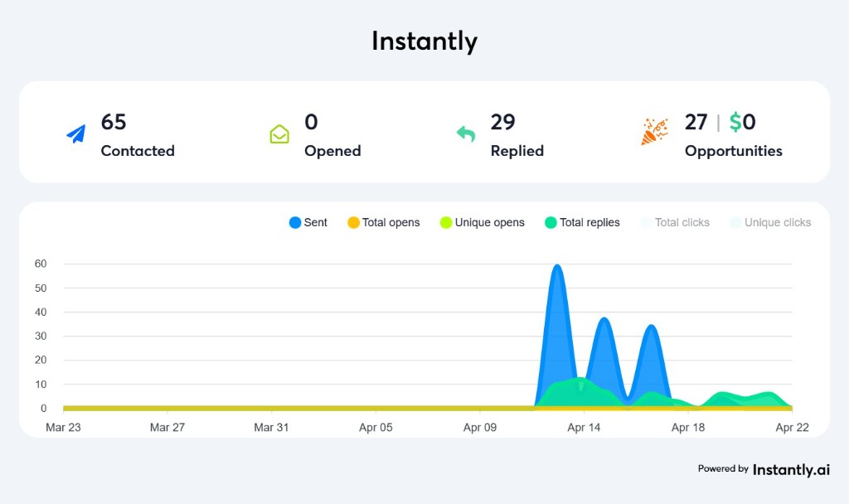Click the teal reply arrow Replied icon
Screen dimensions: 849x504
tap(467, 134)
